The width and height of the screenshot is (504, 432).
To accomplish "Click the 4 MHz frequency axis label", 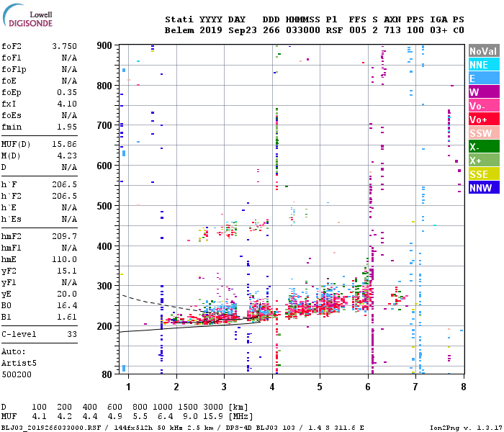I will click(x=272, y=387).
